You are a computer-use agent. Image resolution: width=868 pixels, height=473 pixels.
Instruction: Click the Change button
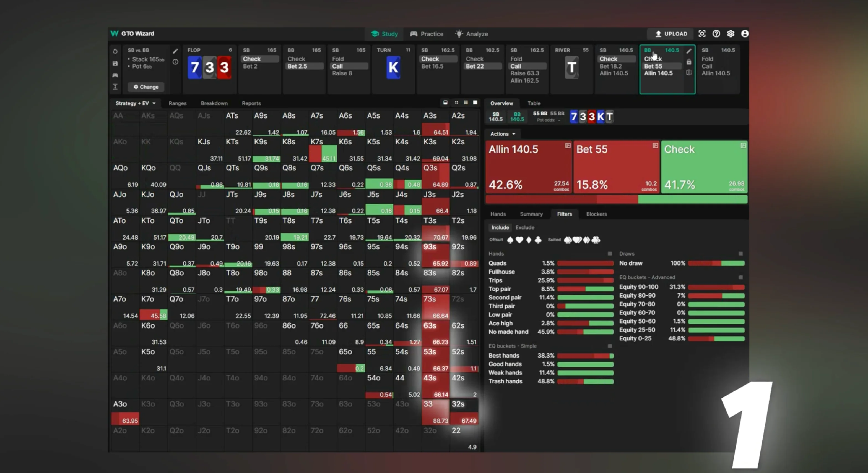coord(146,87)
